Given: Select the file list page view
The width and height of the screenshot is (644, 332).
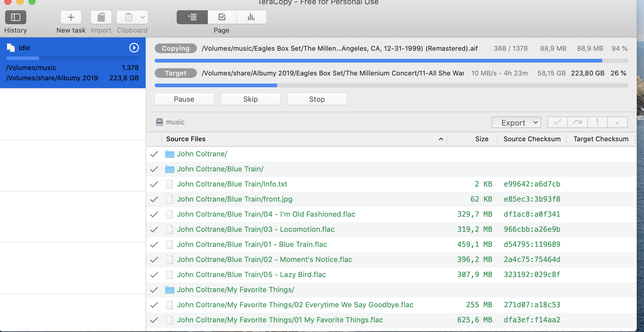Looking at the screenshot, I should coord(192,17).
